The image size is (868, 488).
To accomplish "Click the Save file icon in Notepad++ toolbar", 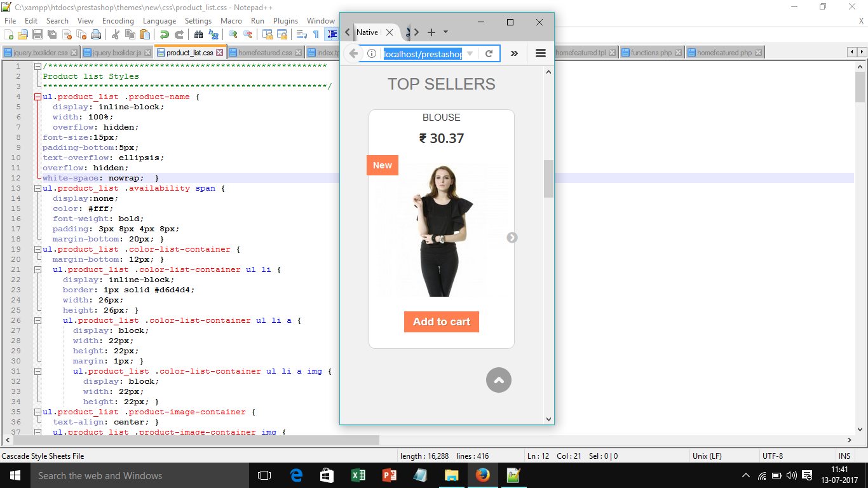I will [37, 34].
